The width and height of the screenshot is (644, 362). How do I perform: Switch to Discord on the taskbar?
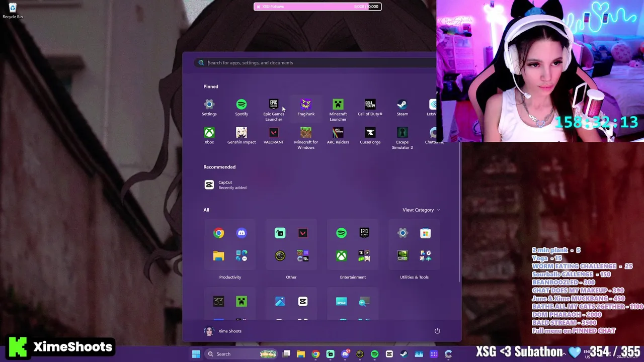[345, 354]
